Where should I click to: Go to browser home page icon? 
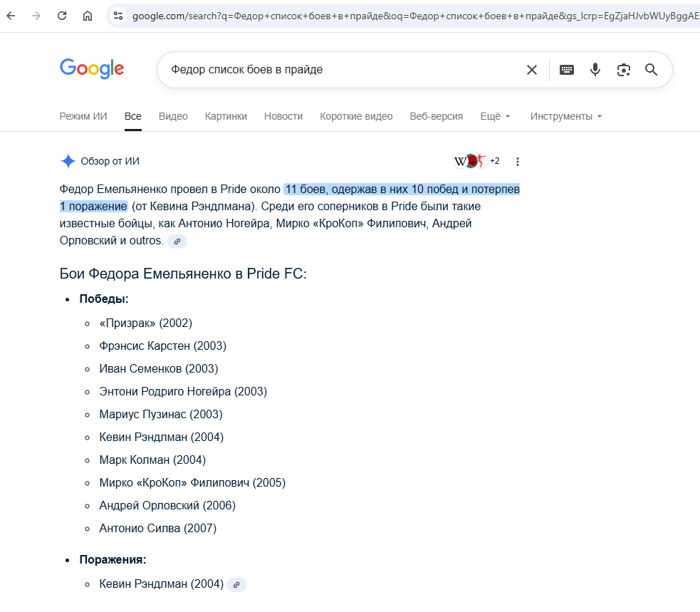[x=88, y=16]
